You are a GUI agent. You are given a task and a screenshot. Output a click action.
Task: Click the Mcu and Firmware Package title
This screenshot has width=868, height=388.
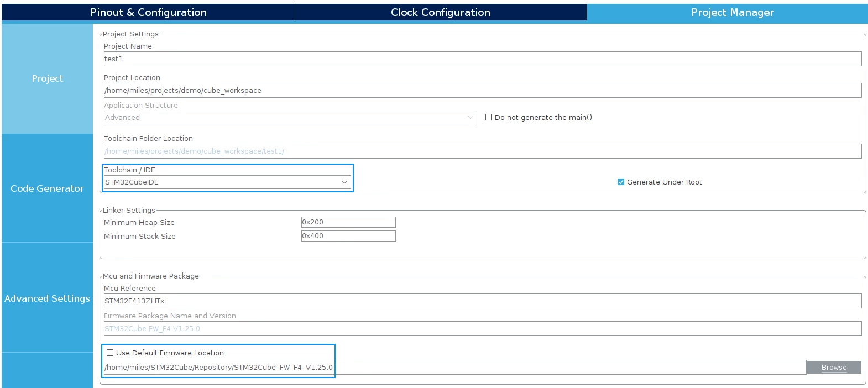[151, 276]
